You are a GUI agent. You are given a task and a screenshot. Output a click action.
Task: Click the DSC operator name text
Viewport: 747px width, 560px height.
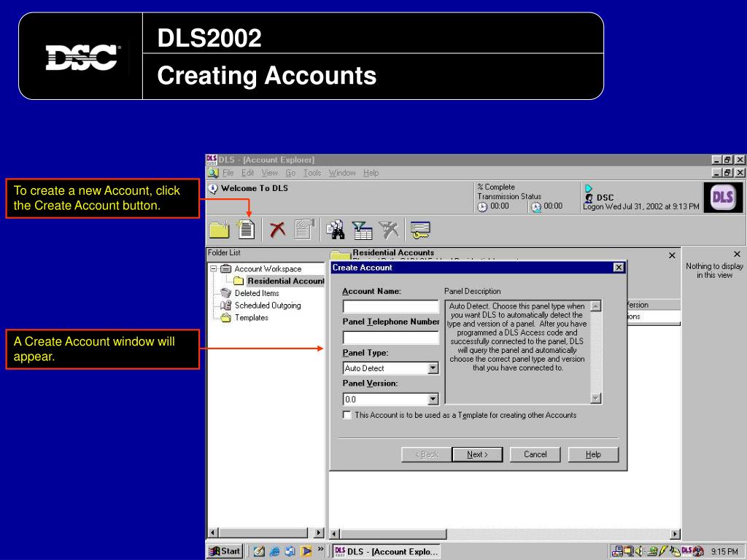[605, 197]
